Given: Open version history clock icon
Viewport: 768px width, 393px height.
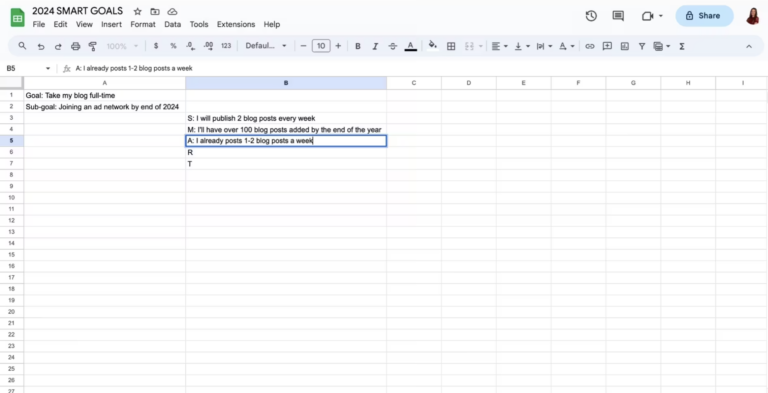Looking at the screenshot, I should point(591,16).
